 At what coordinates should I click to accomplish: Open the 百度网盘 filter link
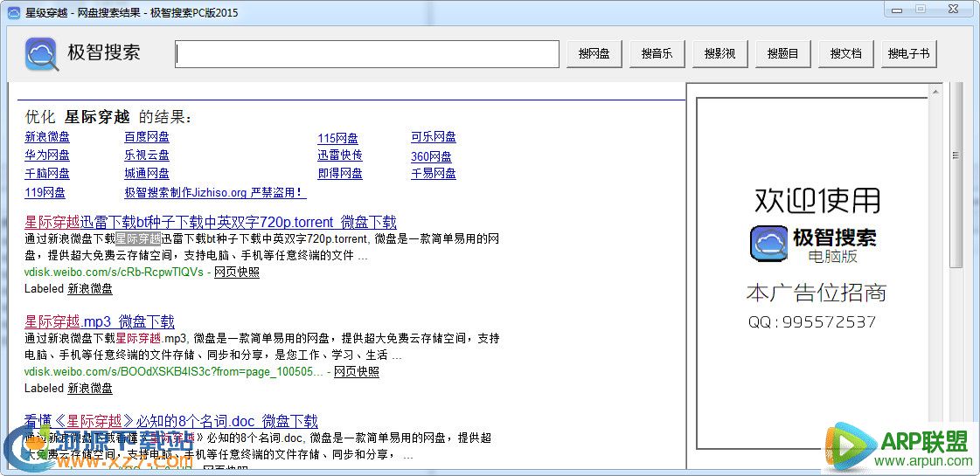(x=147, y=137)
